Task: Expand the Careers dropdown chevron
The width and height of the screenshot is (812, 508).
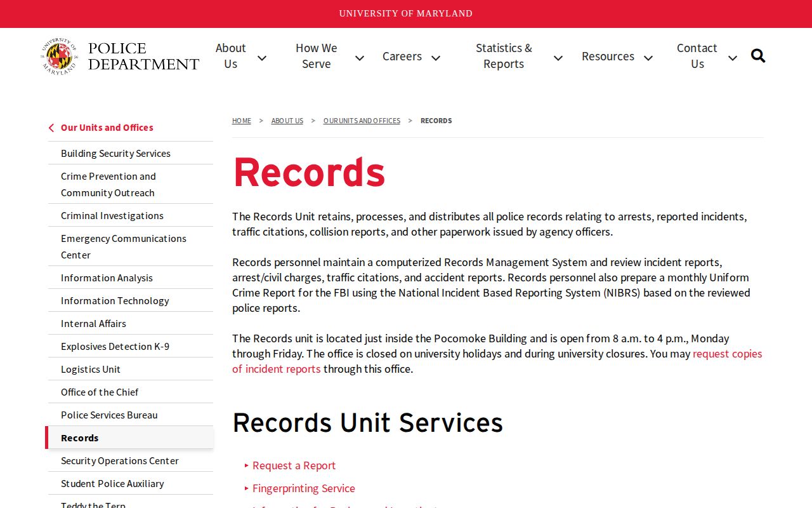Action: click(x=436, y=58)
